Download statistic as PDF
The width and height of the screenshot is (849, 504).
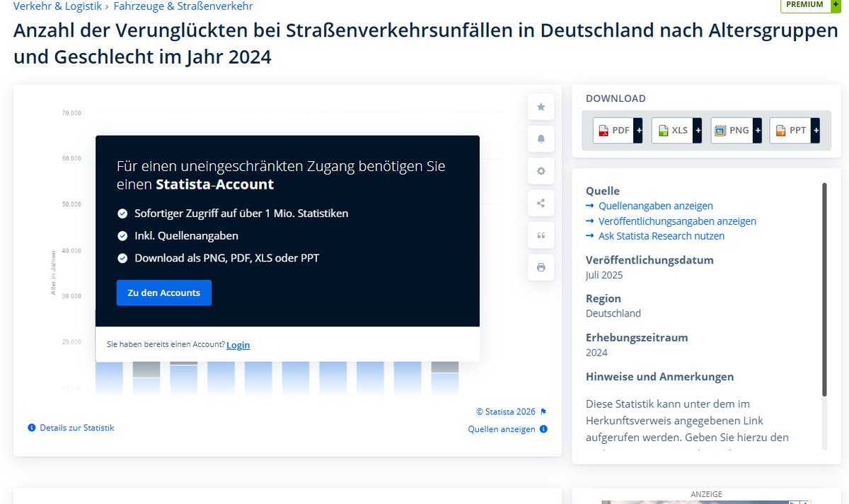click(x=613, y=131)
